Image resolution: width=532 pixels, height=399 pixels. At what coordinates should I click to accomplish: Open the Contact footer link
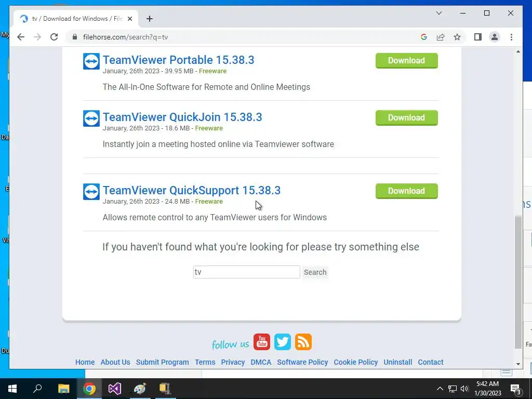click(431, 362)
